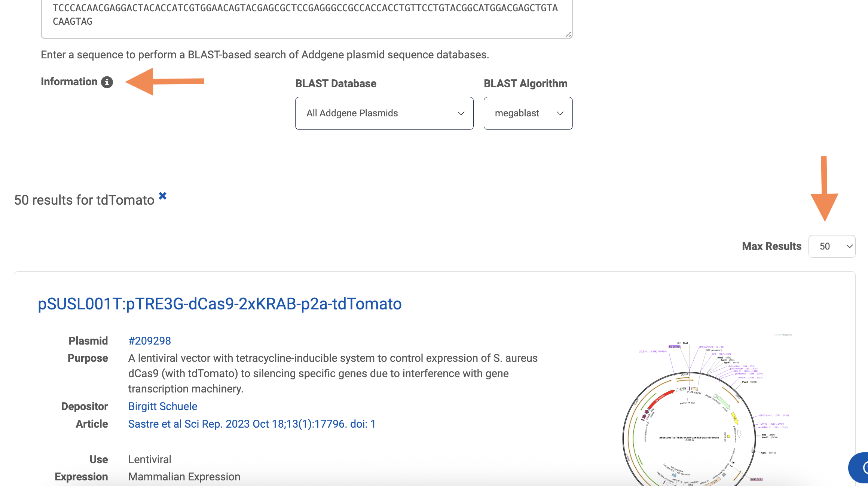The width and height of the screenshot is (868, 486).
Task: Click the 50 results for tdTomato heading
Action: coord(84,200)
